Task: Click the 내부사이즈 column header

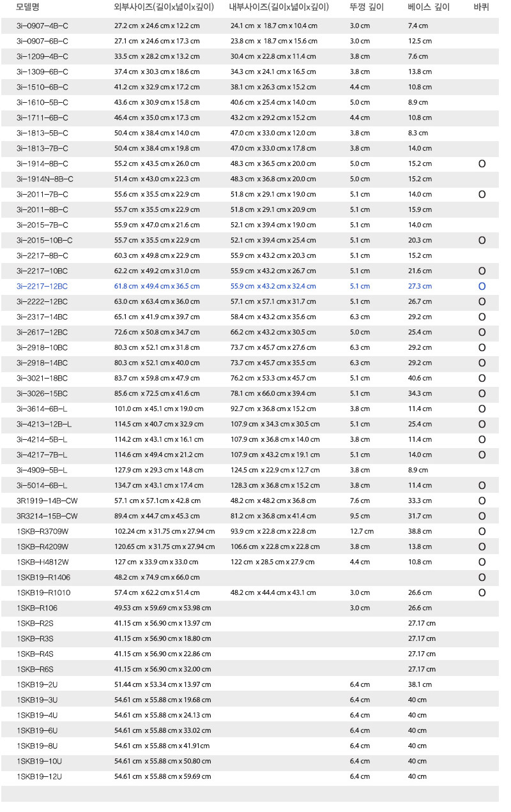Action: tap(279, 8)
